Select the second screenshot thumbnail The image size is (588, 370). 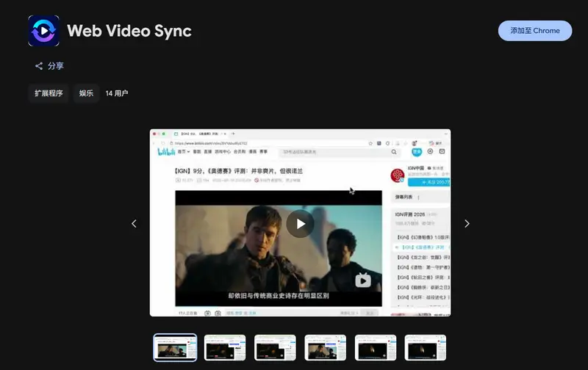(x=225, y=347)
